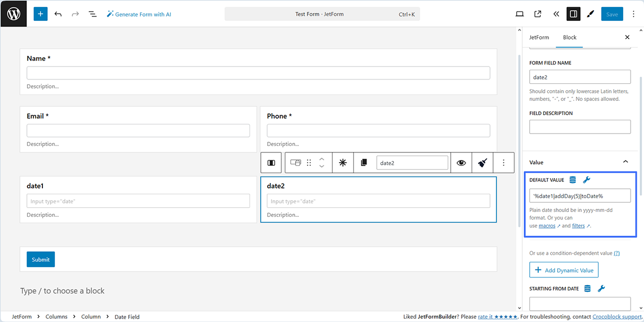This screenshot has width=644, height=322.
Task: Collapse the top toolbar with double chevron
Action: 555,14
